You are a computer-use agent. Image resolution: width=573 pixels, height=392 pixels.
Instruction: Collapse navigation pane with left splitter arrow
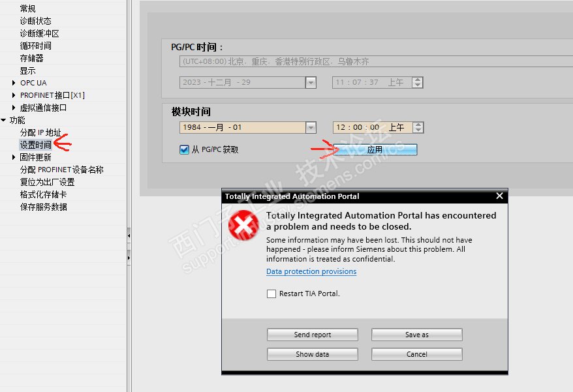129,236
